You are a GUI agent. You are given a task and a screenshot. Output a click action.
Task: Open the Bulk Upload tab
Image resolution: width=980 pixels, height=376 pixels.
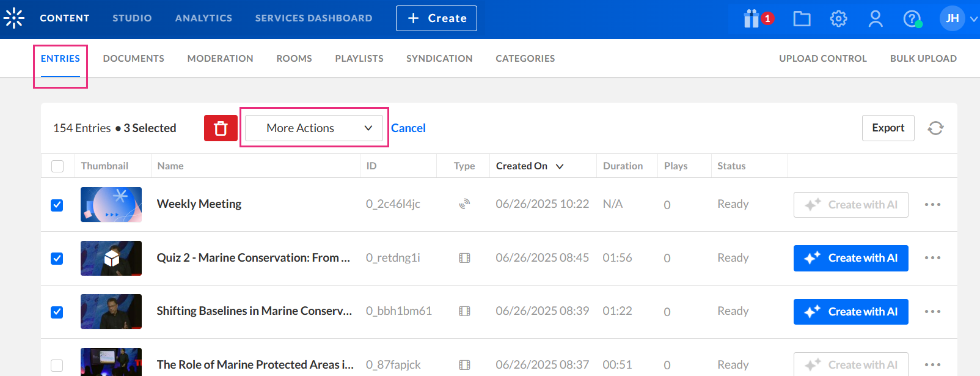[923, 59]
